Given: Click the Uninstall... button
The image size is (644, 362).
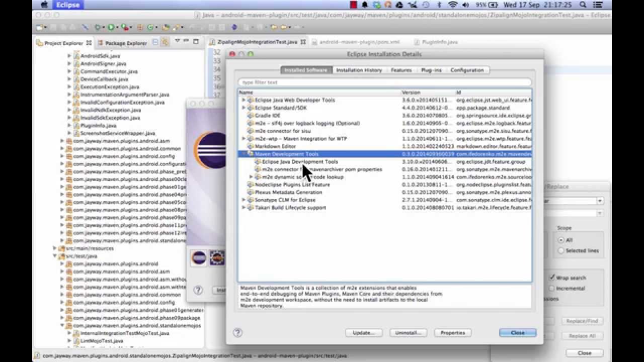Looking at the screenshot, I should pos(408,332).
